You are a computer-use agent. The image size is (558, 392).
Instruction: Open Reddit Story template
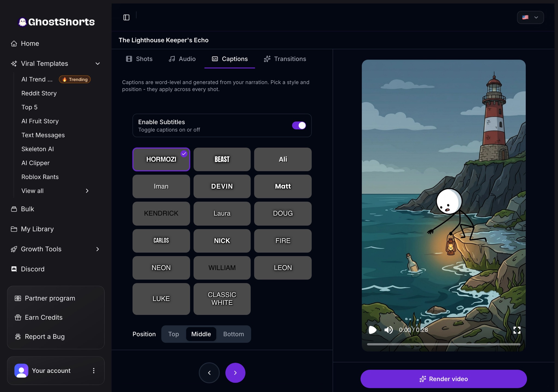[39, 93]
